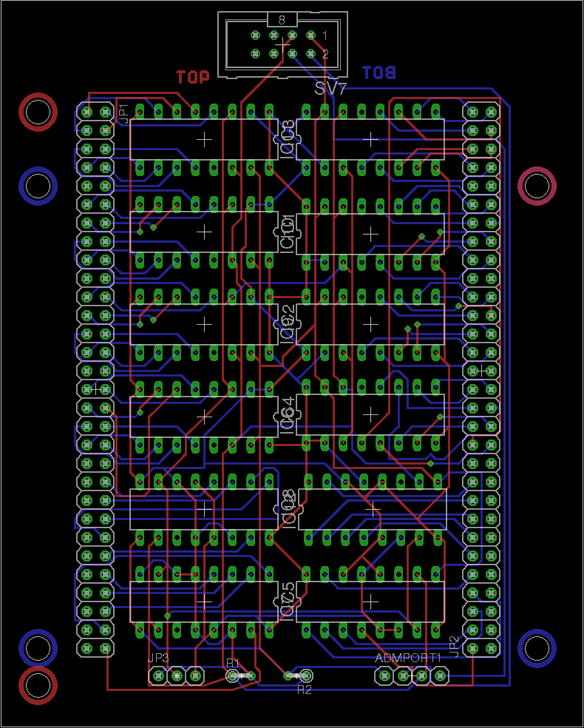This screenshot has width=584, height=728.
Task: Select the R2 resistor label
Action: (x=305, y=690)
